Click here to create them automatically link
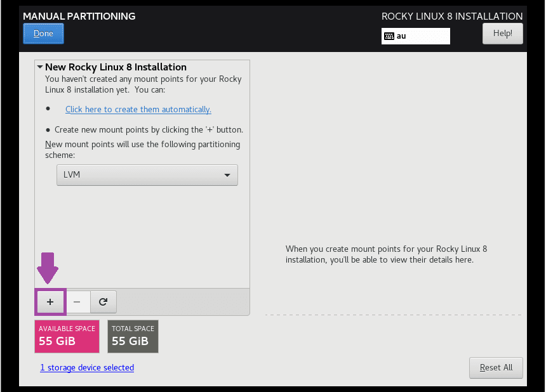 (138, 109)
